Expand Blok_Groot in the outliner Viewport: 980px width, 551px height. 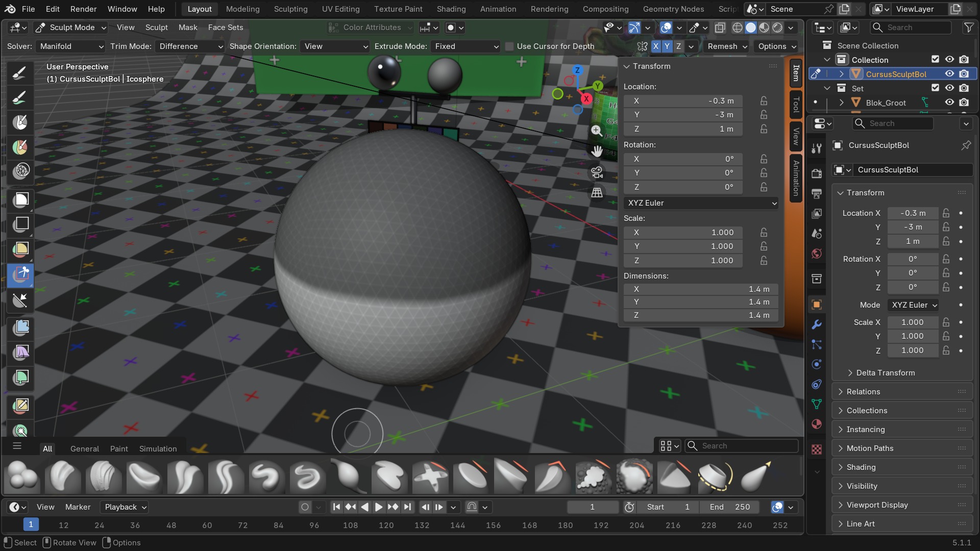tap(842, 103)
